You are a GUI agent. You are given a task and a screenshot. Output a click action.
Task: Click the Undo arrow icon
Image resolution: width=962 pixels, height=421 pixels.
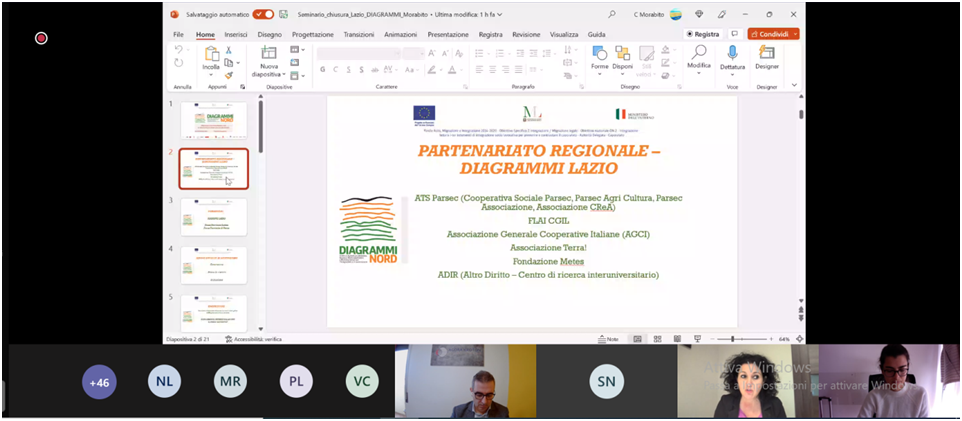(179, 50)
